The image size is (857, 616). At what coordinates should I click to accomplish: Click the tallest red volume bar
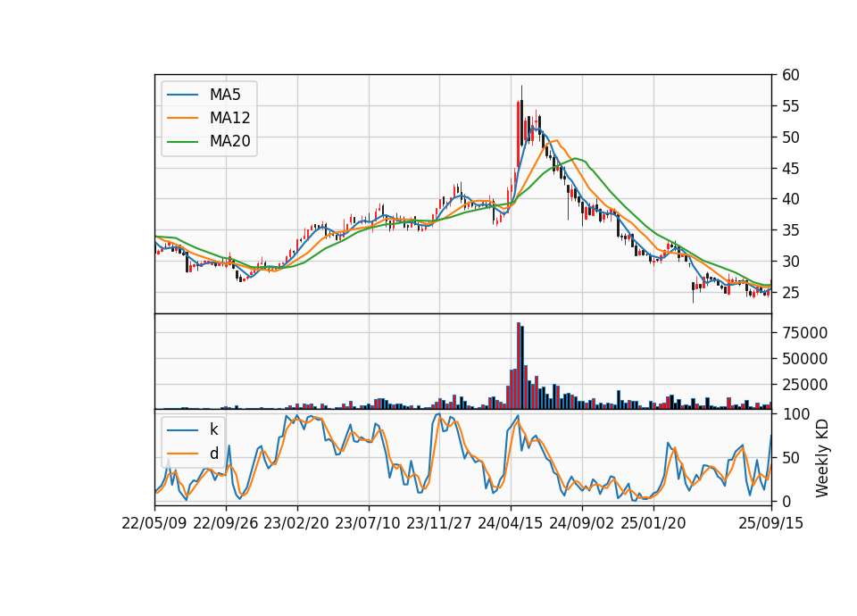pos(518,366)
